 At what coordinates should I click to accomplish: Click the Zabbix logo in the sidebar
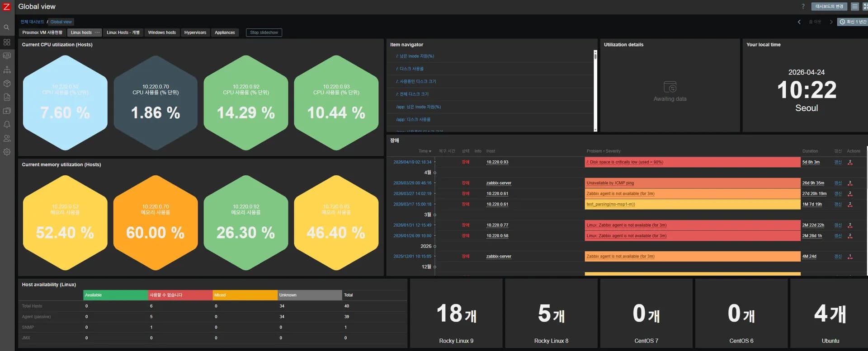tap(7, 7)
